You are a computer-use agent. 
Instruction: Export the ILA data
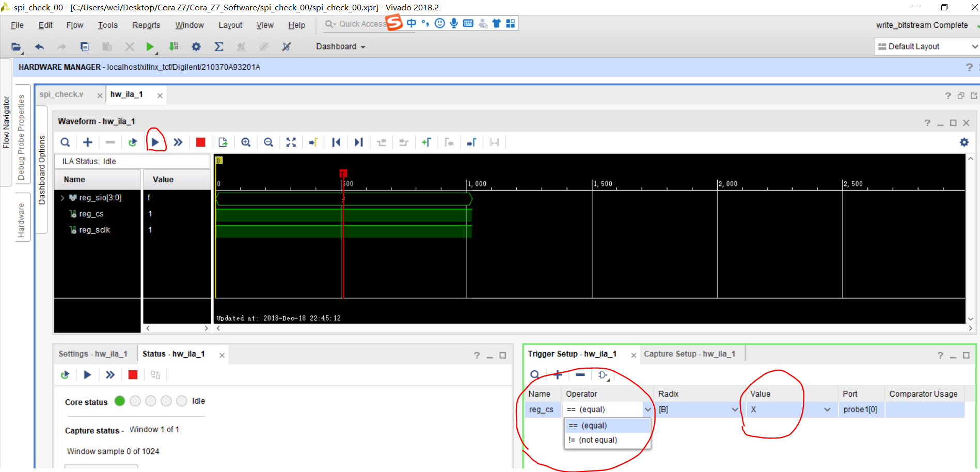[223, 142]
